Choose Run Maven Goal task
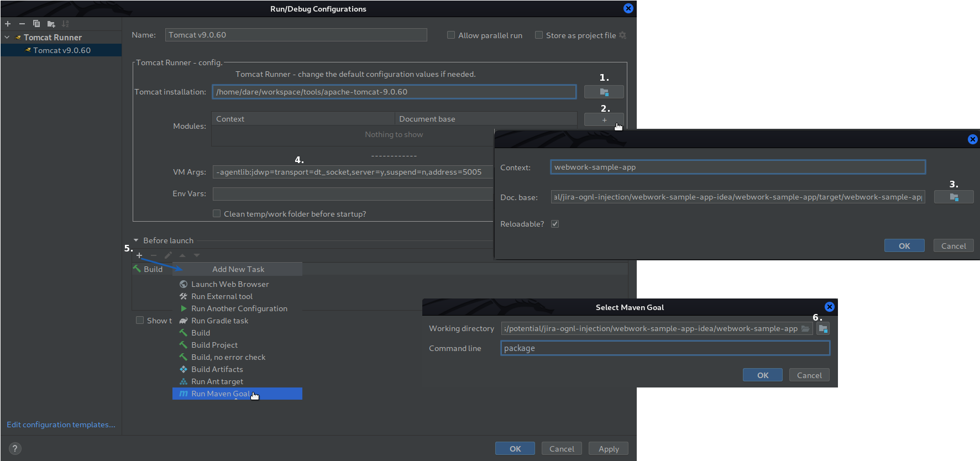Screen dimensions: 980x461 (x=237, y=394)
